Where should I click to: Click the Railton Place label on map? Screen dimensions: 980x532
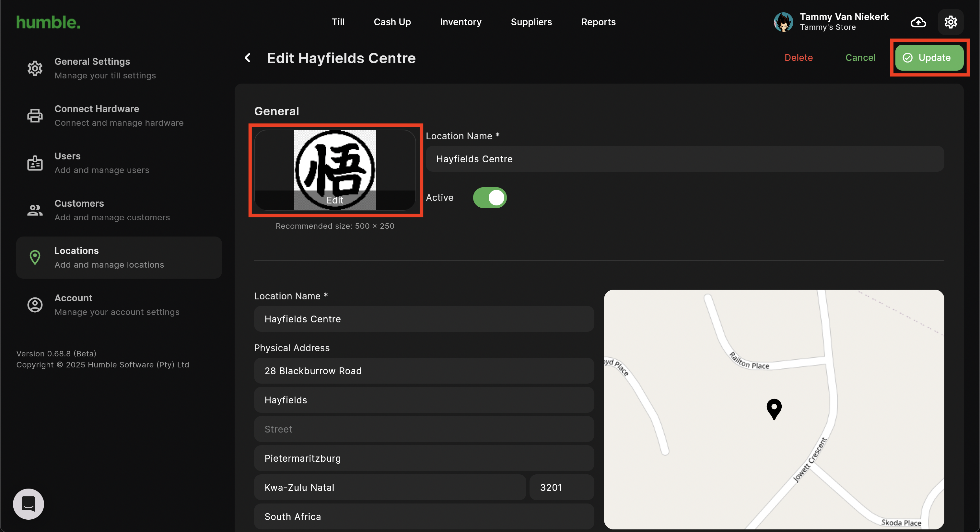(749, 361)
